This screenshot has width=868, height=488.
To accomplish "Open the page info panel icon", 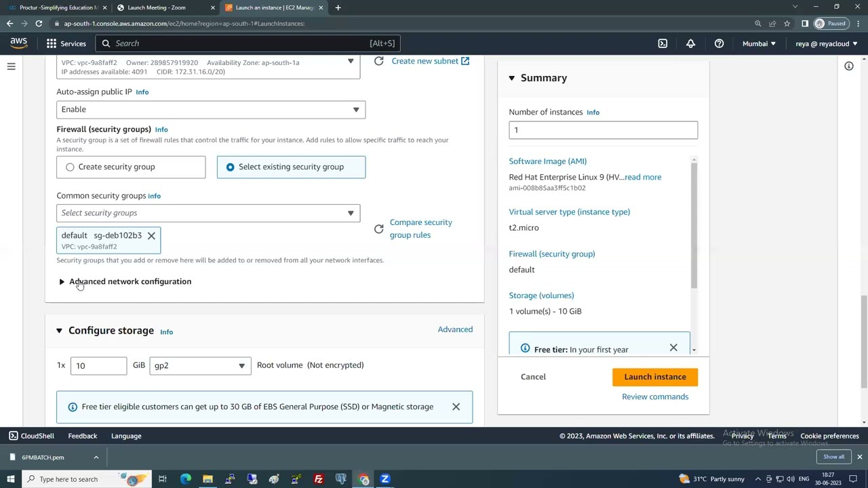I will pyautogui.click(x=848, y=66).
